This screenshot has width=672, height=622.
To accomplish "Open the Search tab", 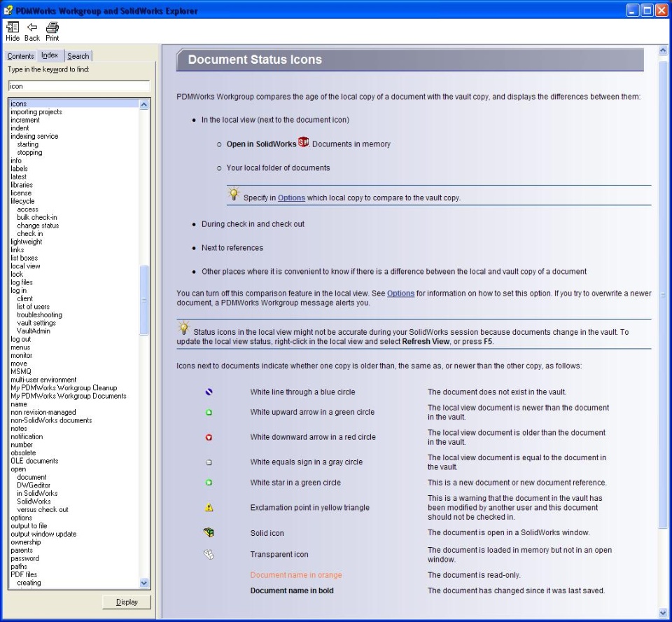I will pos(78,56).
